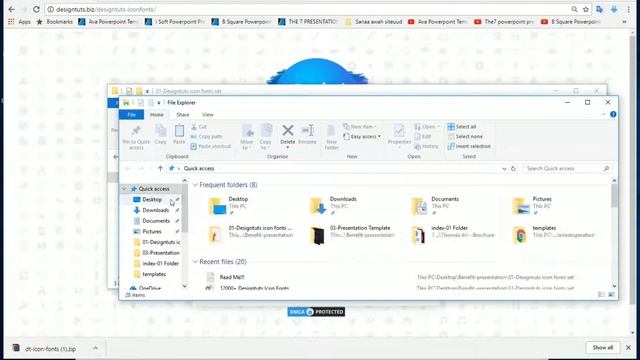Click the Chrome reload button

(36, 9)
